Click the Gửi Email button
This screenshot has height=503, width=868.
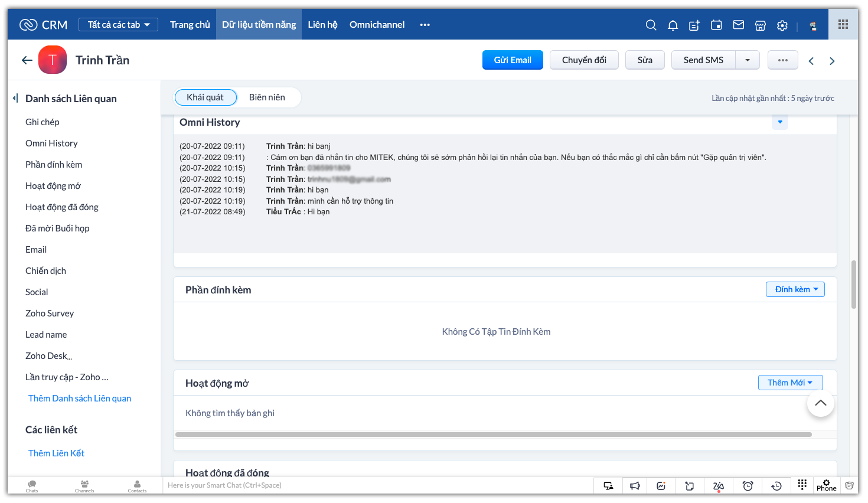click(x=513, y=60)
